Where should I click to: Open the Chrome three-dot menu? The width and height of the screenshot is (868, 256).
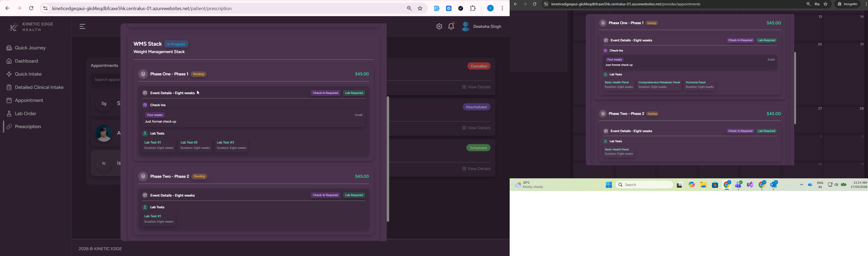(502, 8)
